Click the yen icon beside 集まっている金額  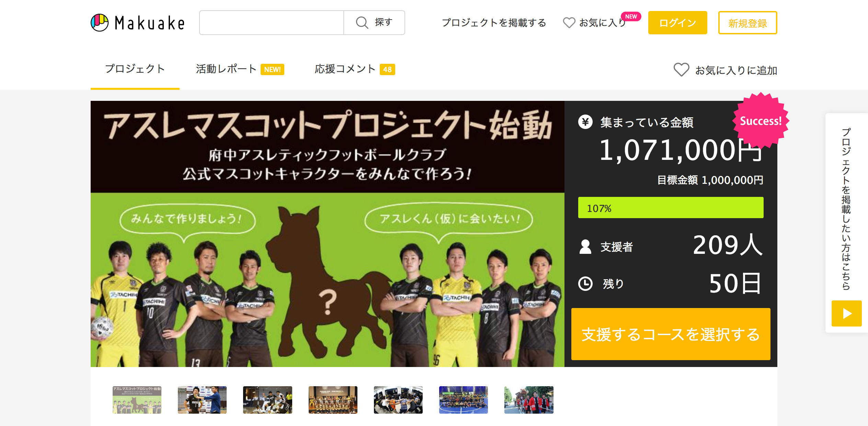coord(585,122)
